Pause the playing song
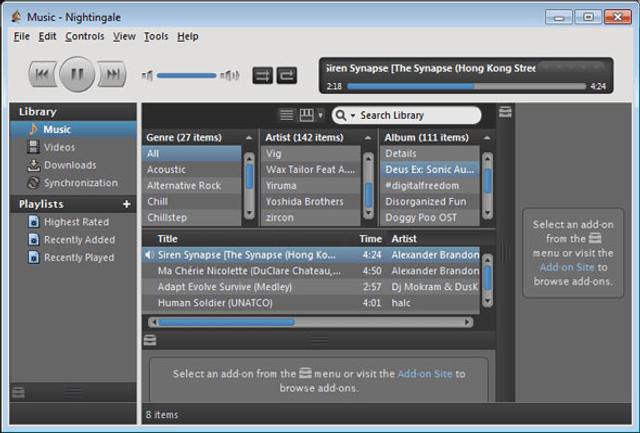 (x=77, y=74)
